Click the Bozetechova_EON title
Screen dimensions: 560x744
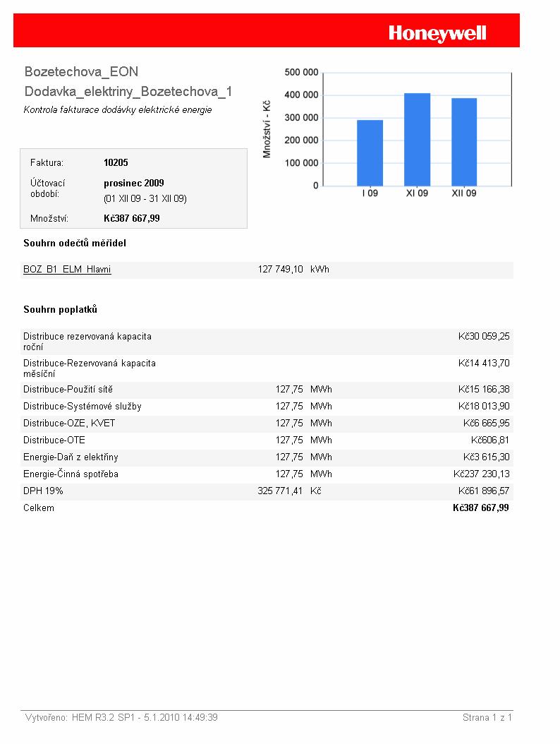(x=81, y=72)
